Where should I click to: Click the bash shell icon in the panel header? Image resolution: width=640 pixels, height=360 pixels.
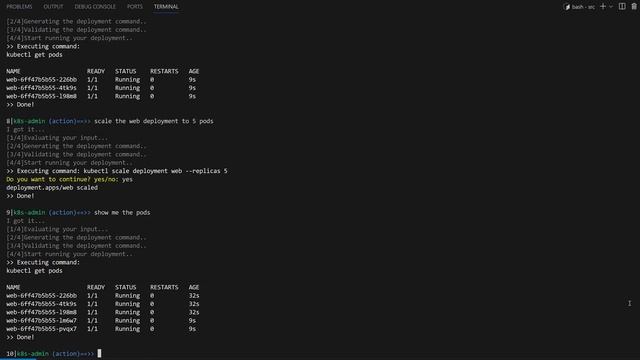point(567,7)
